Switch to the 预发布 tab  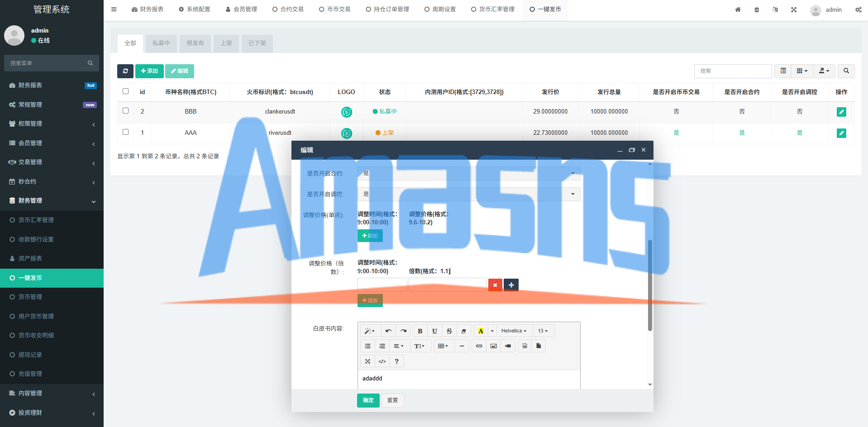pyautogui.click(x=195, y=43)
